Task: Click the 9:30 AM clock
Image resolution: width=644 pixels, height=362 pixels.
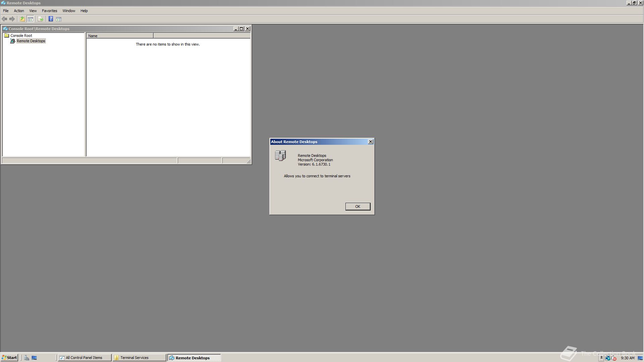Action: click(x=628, y=358)
